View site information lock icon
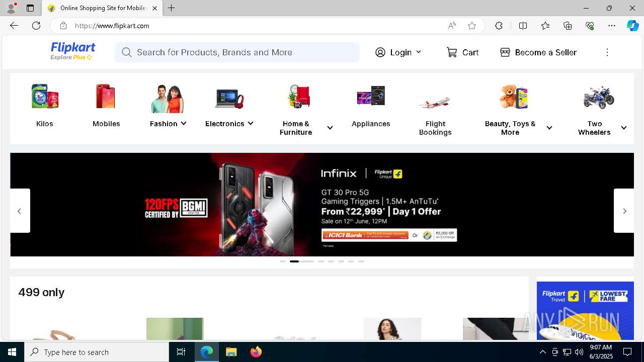 (x=63, y=26)
